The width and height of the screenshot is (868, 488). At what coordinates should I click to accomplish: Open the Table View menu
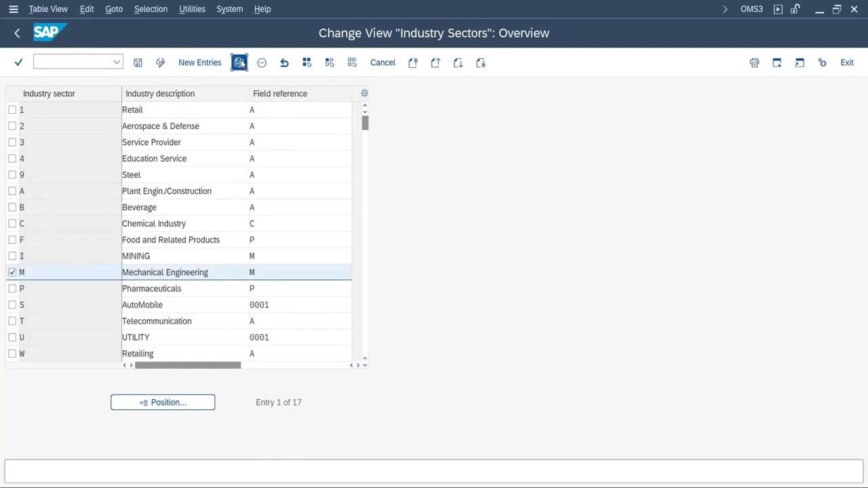[48, 9]
